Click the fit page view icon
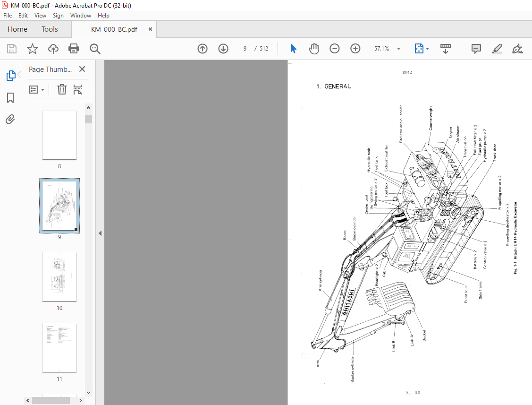The width and height of the screenshot is (532, 405). 419,49
